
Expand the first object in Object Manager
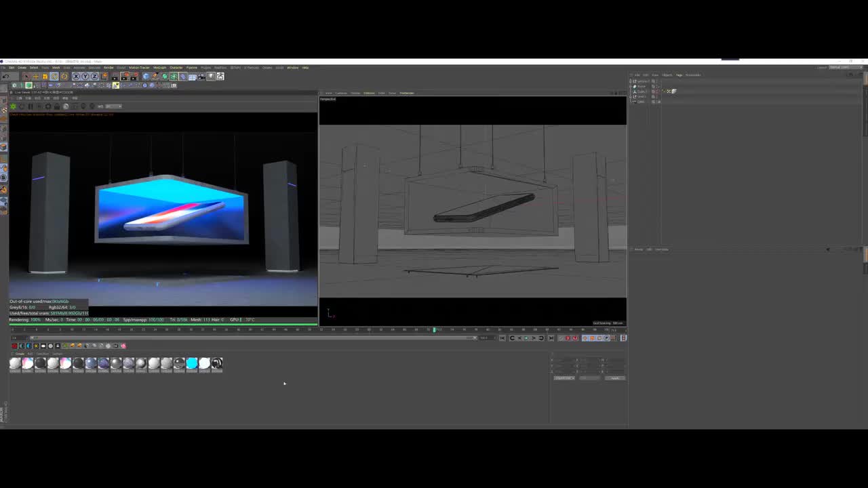pos(631,81)
